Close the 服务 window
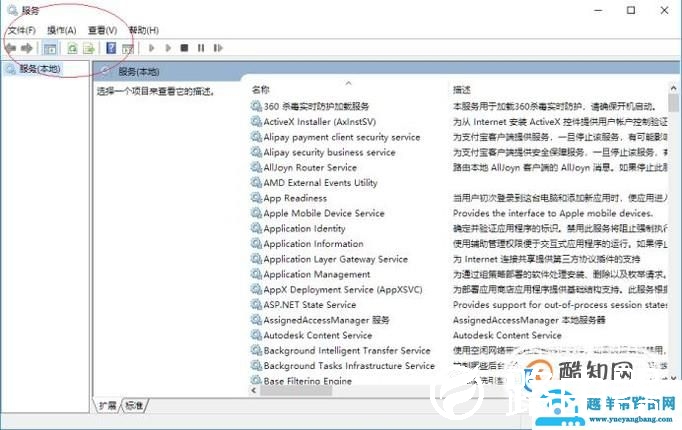682x430 pixels. (x=664, y=10)
